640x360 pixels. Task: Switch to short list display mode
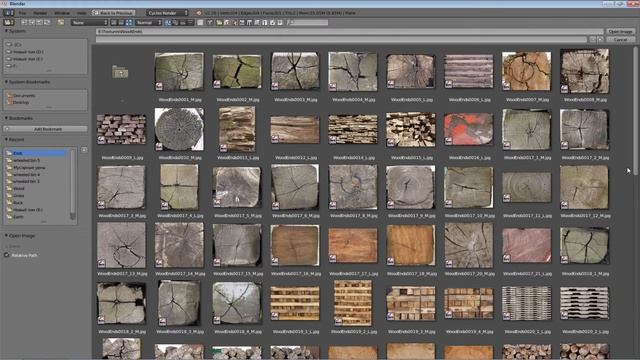coord(114,22)
